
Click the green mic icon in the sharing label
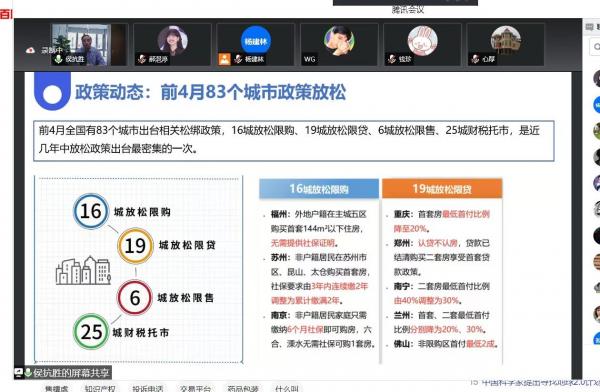click(x=28, y=372)
